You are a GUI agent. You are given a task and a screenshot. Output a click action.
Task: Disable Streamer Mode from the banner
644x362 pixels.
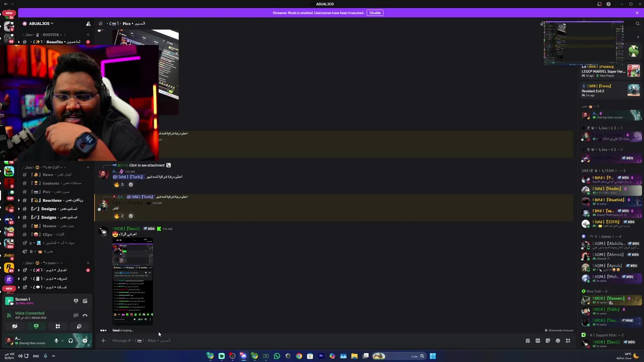(x=375, y=13)
